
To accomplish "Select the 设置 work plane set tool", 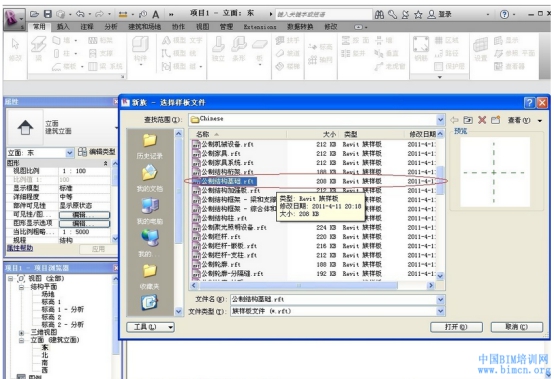I will 481,49.
